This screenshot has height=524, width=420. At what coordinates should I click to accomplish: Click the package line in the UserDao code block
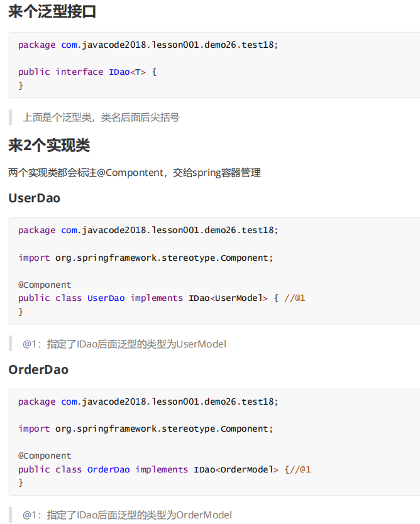click(x=148, y=230)
